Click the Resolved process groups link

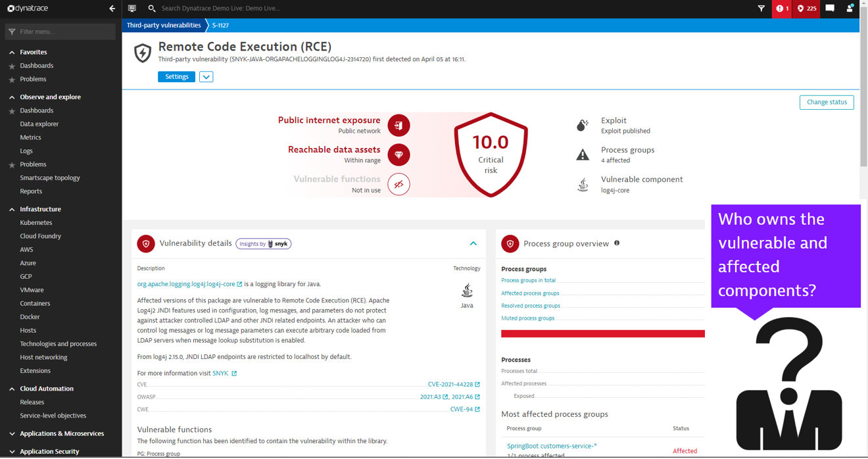531,306
